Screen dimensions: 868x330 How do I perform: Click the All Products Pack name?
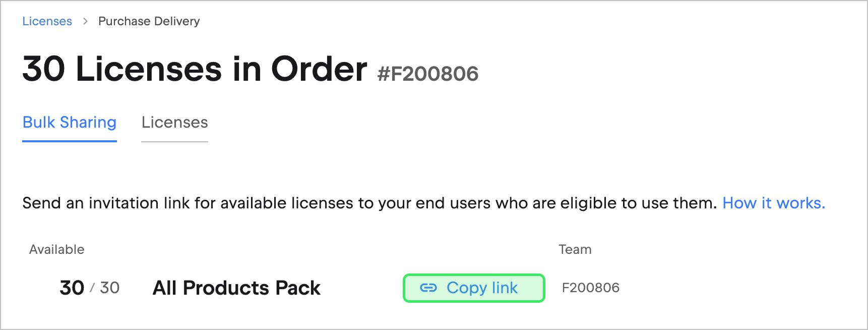(236, 288)
